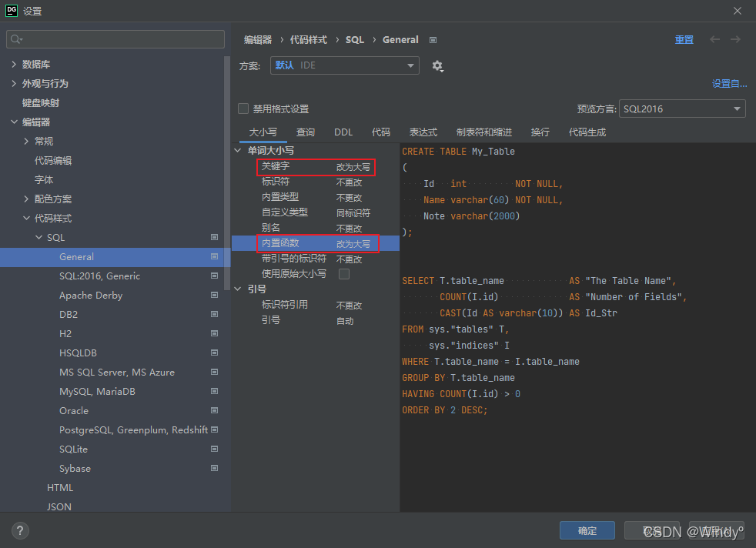Click the scheme icon beside selected General row
Screen dimensions: 756x548
click(x=215, y=256)
